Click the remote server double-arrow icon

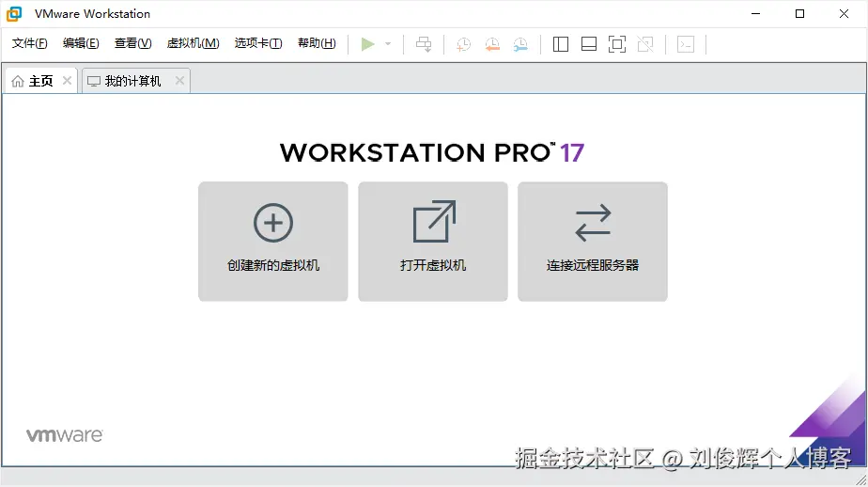[593, 223]
